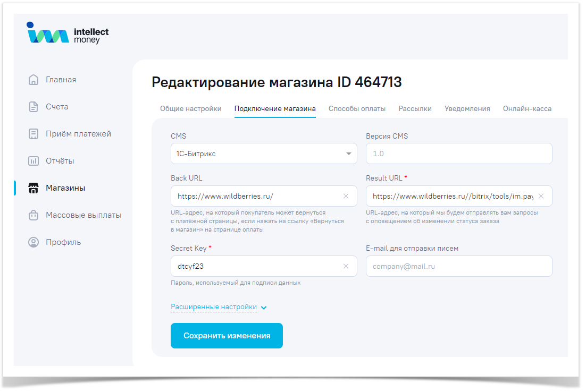The height and width of the screenshot is (392, 586).
Task: Click the user icon beside Профиль
Action: tap(34, 242)
